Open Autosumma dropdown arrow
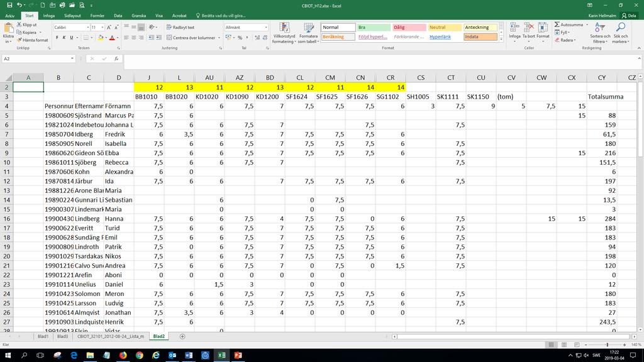The height and width of the screenshot is (362, 644). pyautogui.click(x=587, y=25)
